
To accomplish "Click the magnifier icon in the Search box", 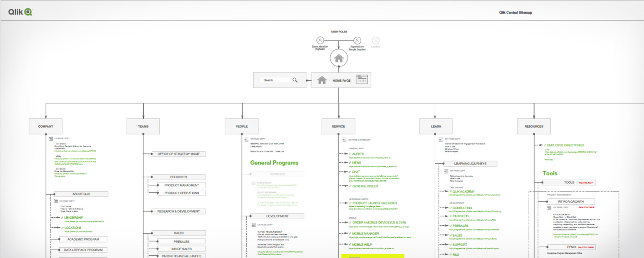I will click(295, 80).
